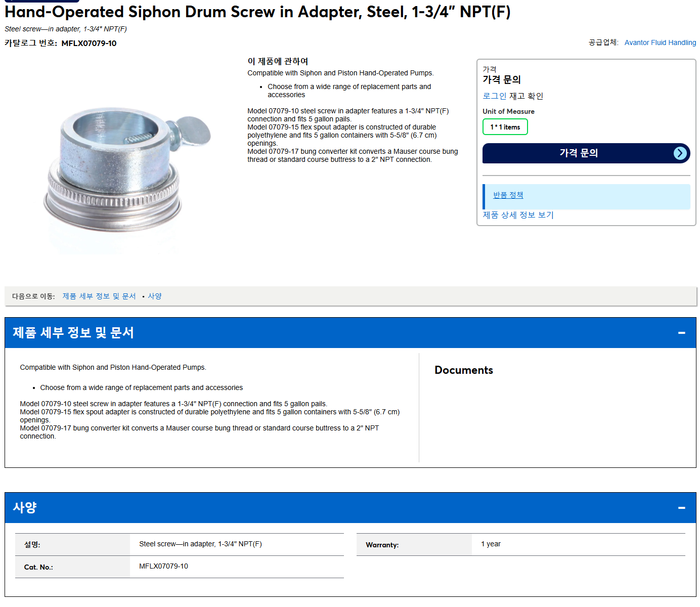This screenshot has height=607, width=700.
Task: Click the Documents heading
Action: pyautogui.click(x=464, y=370)
